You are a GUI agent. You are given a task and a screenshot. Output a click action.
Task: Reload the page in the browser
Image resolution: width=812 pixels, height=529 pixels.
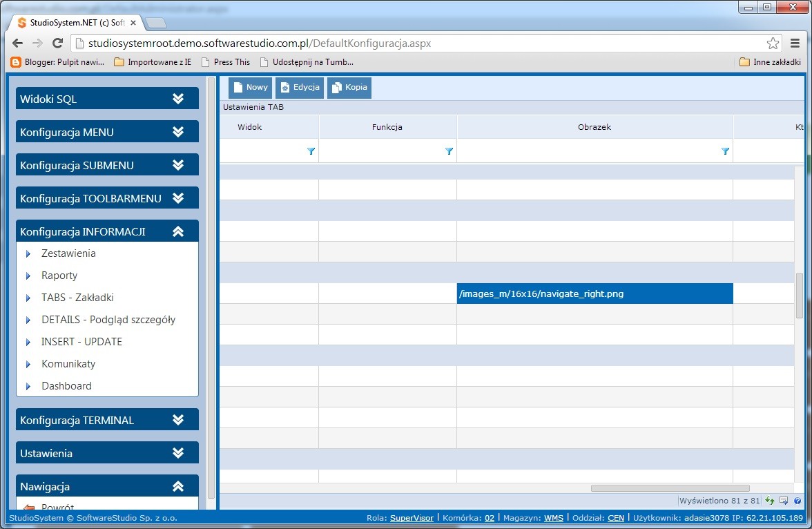(x=58, y=44)
